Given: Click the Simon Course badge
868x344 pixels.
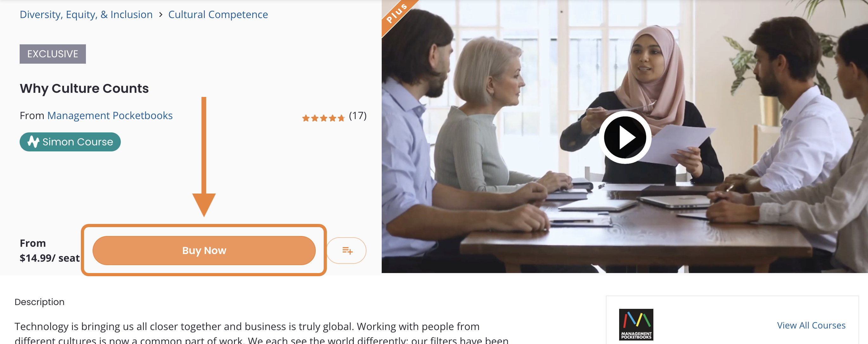Looking at the screenshot, I should pyautogui.click(x=70, y=142).
